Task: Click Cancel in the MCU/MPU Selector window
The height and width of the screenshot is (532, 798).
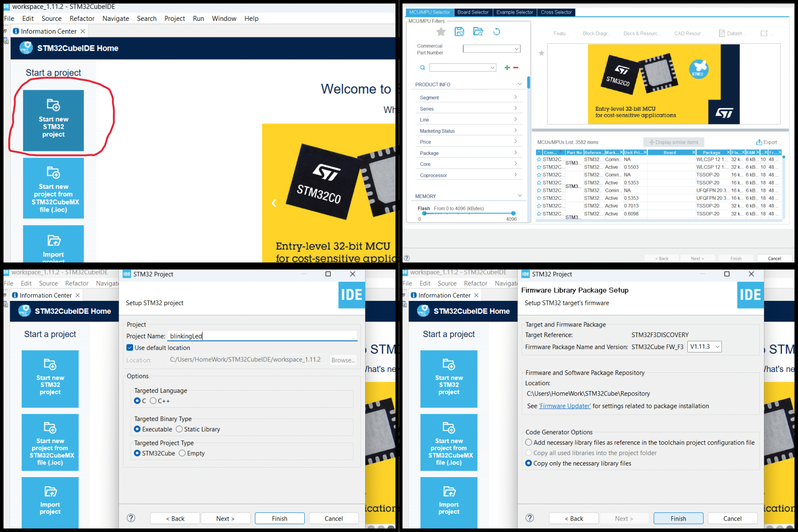Action: (x=774, y=258)
